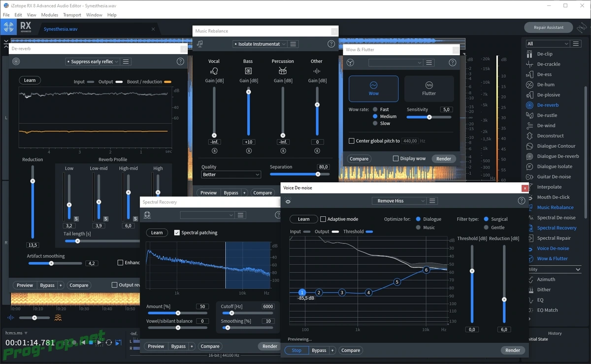Screen dimensions: 591x364
Task: Open the De-rustle module icon
Action: pos(529,115)
